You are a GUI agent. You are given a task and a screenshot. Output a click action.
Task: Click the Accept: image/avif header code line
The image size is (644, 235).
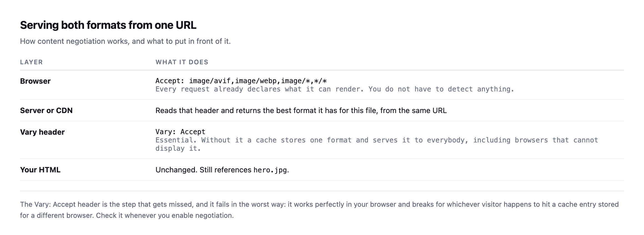[x=241, y=81]
